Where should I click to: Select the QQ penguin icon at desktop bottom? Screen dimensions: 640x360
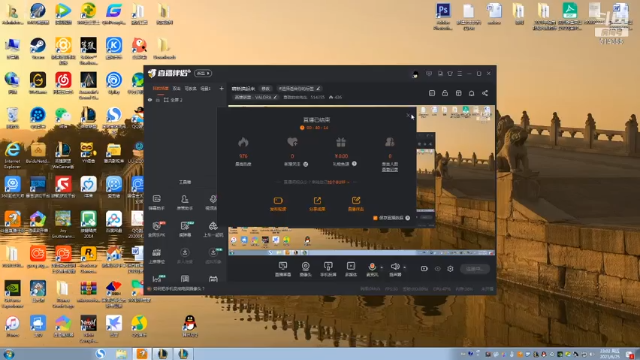tap(190, 326)
